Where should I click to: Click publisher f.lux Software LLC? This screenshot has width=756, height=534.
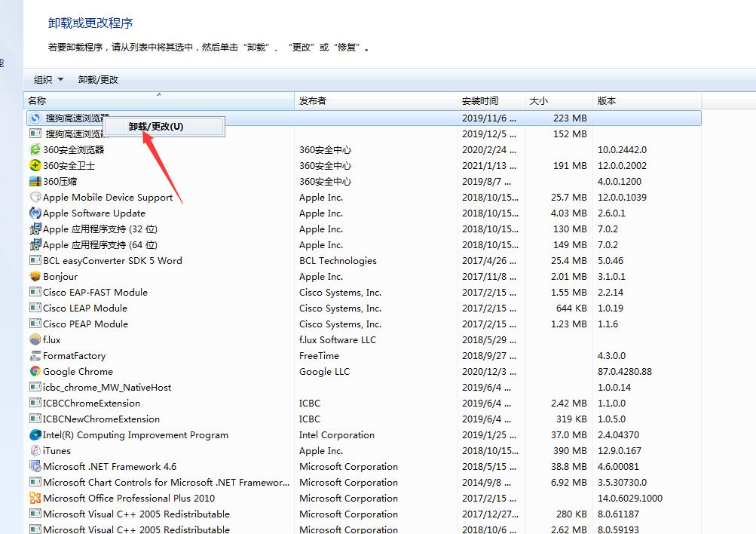(338, 339)
